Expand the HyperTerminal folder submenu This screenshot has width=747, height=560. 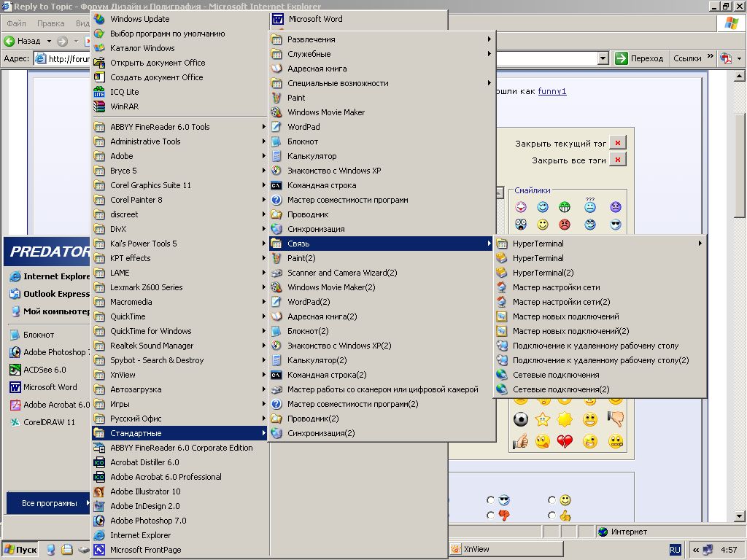point(600,244)
